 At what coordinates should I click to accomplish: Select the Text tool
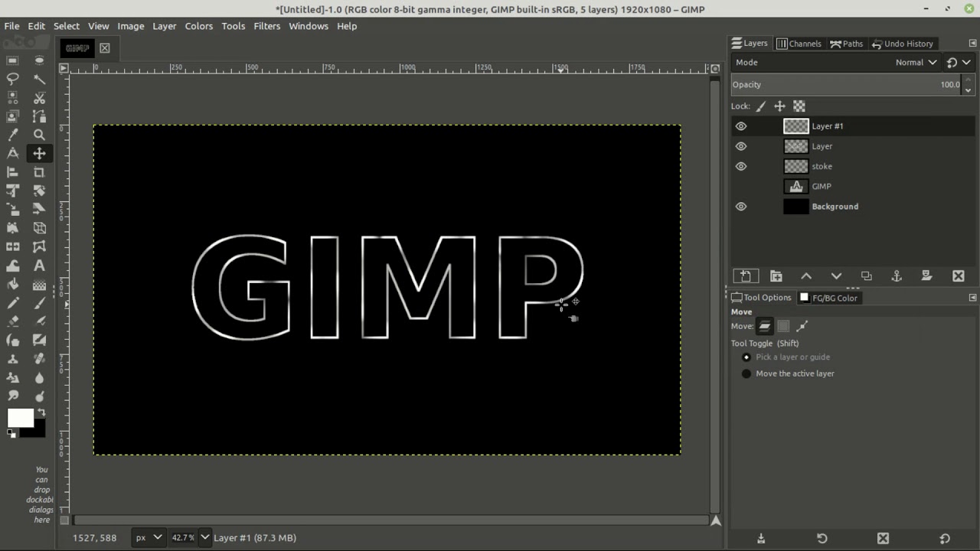pyautogui.click(x=39, y=266)
